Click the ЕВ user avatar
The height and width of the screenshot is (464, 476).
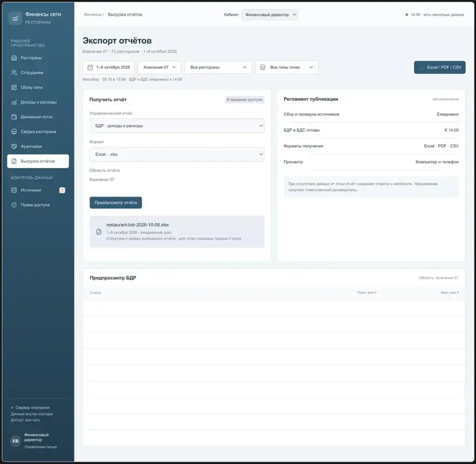tap(16, 441)
